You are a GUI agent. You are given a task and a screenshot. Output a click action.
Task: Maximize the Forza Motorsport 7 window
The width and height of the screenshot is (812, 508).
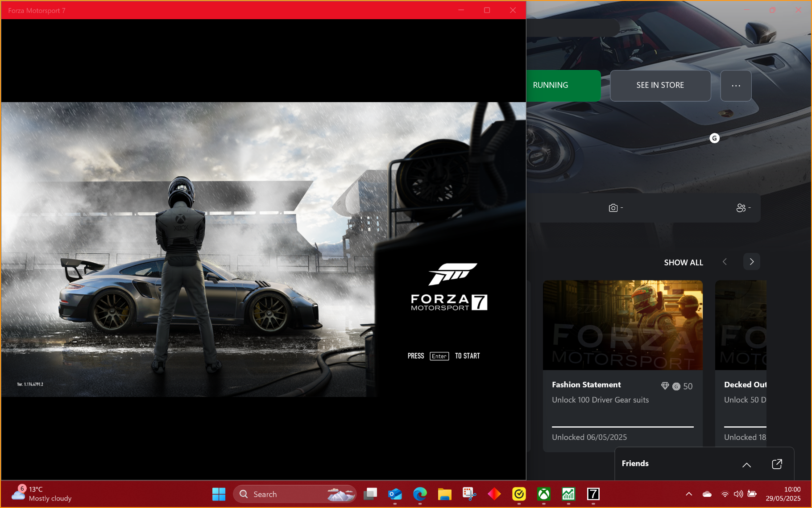487,10
